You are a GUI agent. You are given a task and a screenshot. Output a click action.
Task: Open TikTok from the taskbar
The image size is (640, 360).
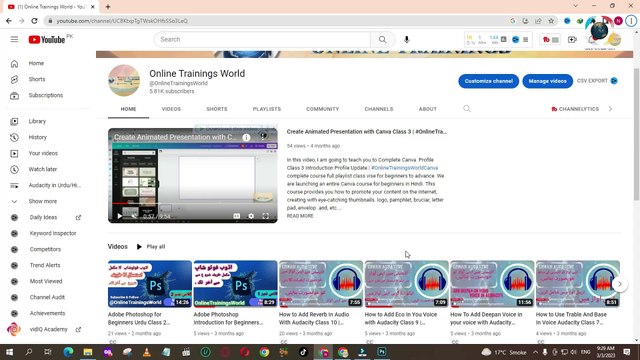(x=303, y=352)
